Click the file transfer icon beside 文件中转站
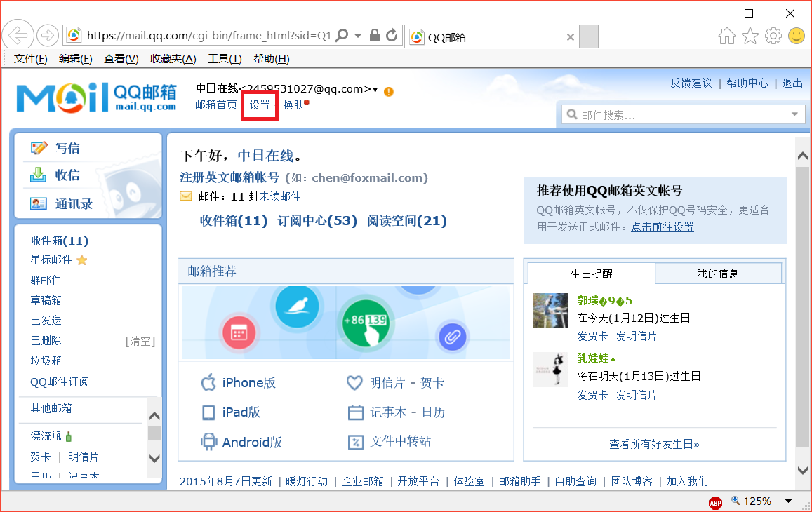This screenshot has width=812, height=512. (x=356, y=442)
